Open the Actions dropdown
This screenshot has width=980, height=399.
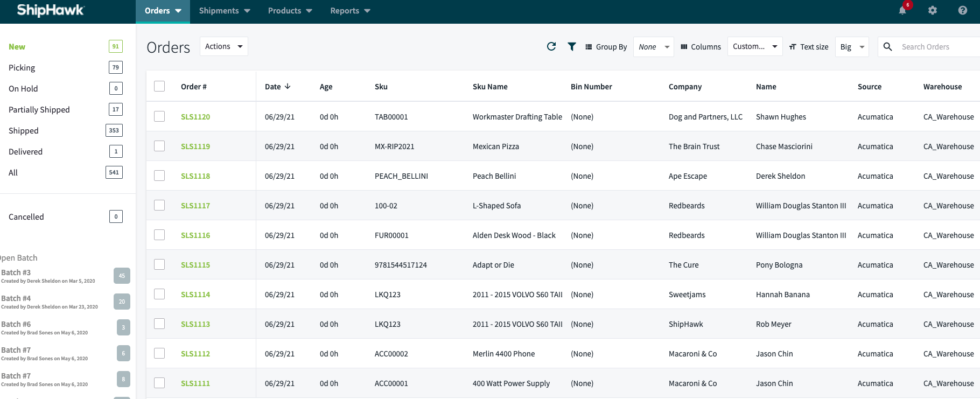[224, 46]
